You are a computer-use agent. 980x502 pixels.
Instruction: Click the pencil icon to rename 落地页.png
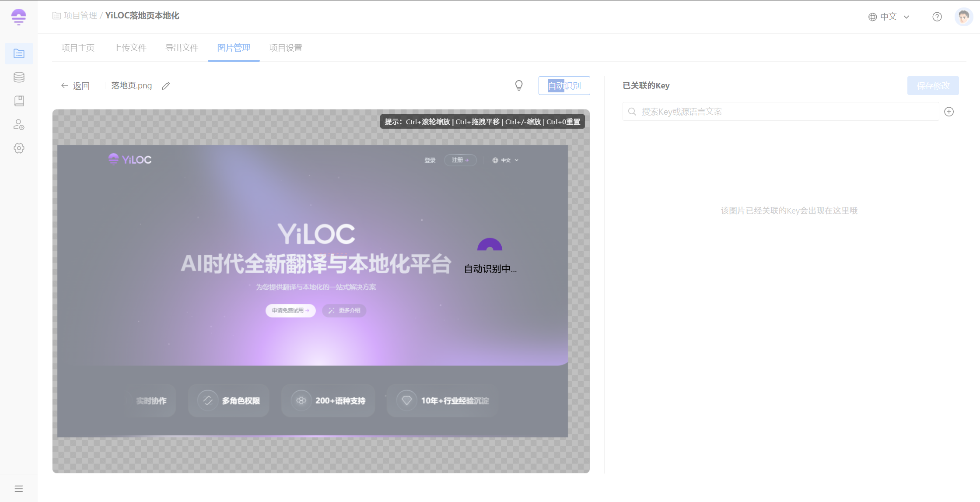(x=166, y=86)
